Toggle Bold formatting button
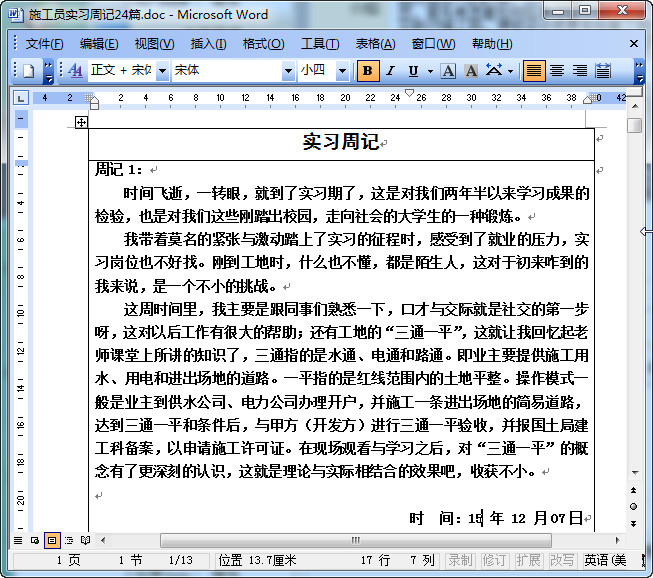The image size is (653, 578). 368,71
